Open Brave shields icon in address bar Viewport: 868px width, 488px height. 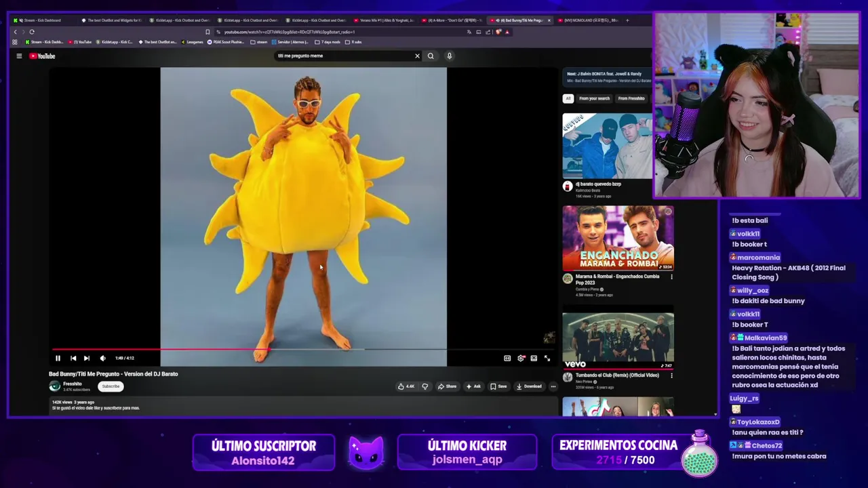click(x=498, y=32)
